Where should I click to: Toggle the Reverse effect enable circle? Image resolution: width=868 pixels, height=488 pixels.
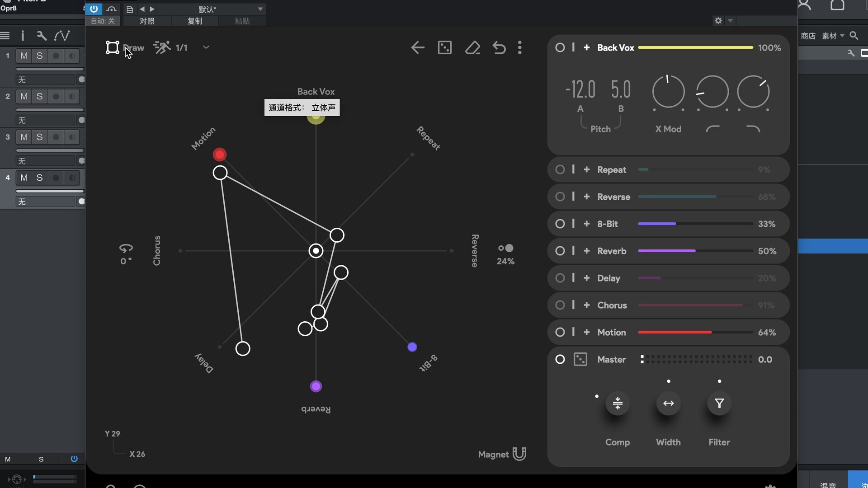click(560, 197)
